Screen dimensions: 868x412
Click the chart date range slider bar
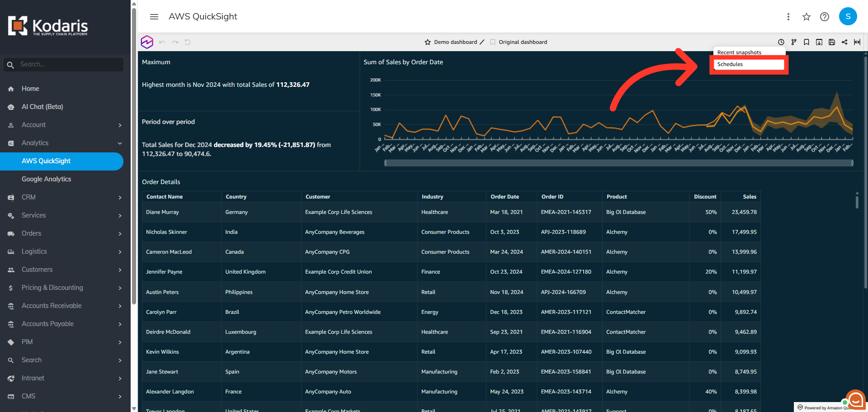[618, 163]
